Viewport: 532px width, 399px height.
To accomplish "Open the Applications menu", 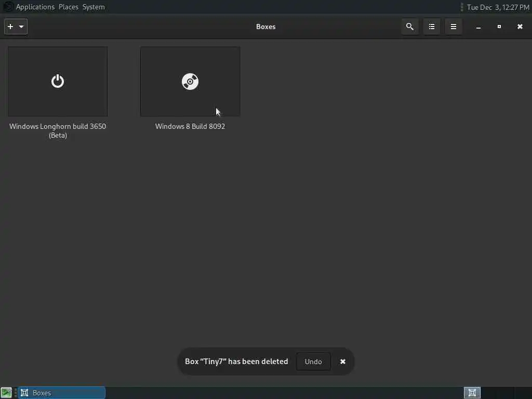I will coord(35,7).
